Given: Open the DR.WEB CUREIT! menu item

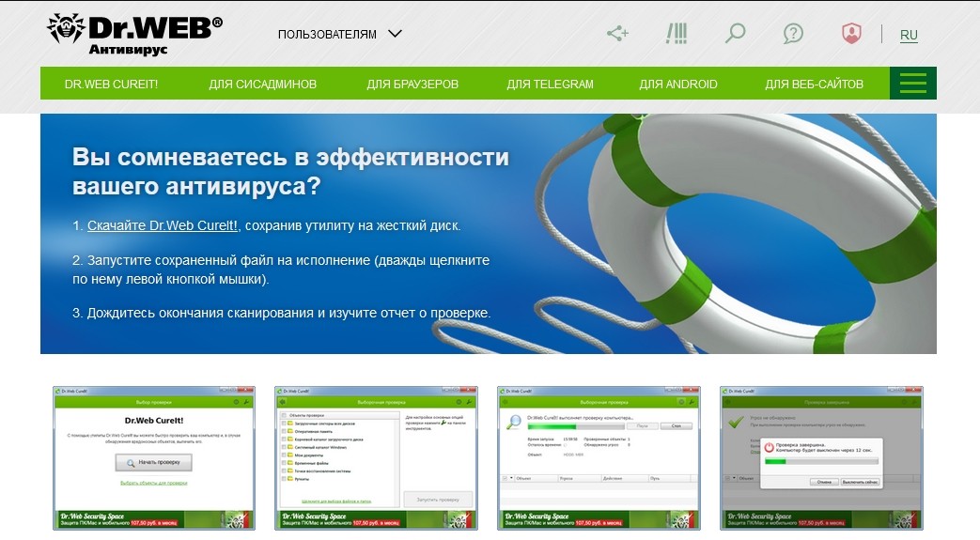Looking at the screenshot, I should point(111,85).
